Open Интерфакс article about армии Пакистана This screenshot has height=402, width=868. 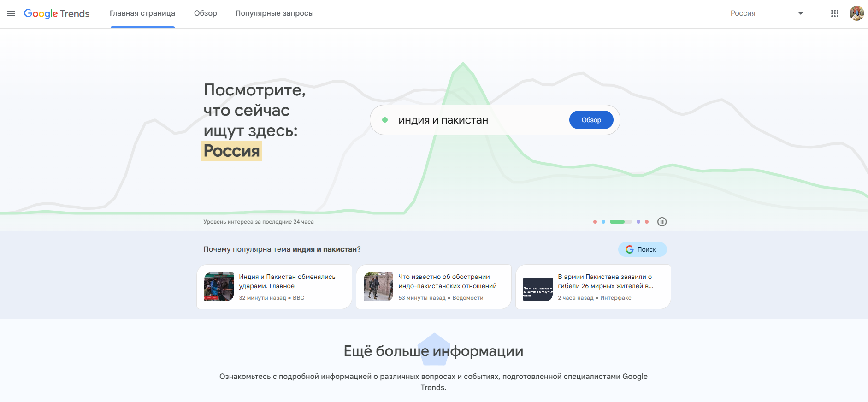[x=593, y=287]
